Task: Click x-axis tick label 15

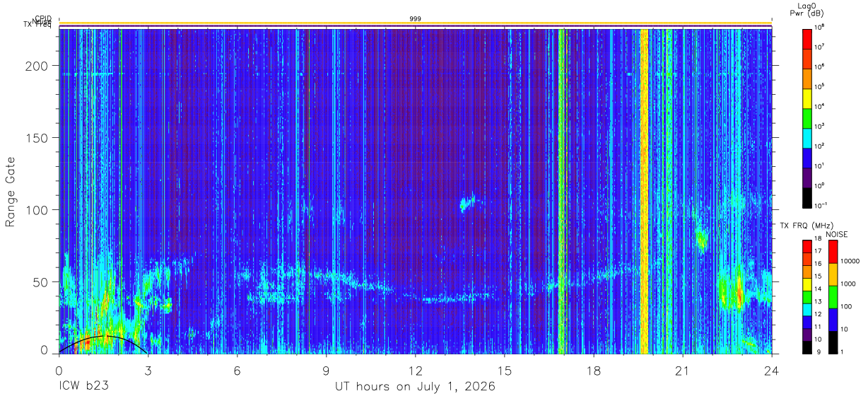Action: 505,370
